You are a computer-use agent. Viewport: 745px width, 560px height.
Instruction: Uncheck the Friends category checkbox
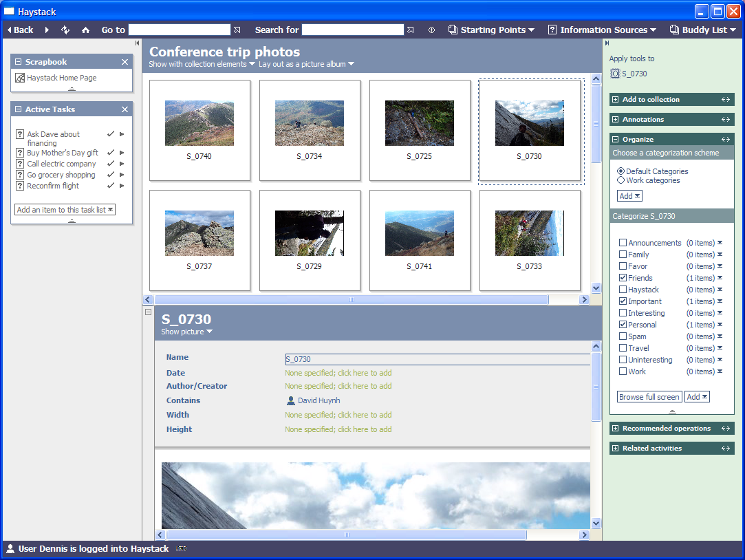point(623,278)
